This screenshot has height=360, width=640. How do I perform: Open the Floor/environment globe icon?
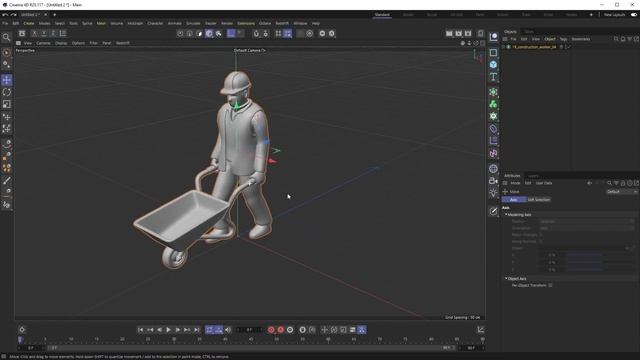(493, 168)
